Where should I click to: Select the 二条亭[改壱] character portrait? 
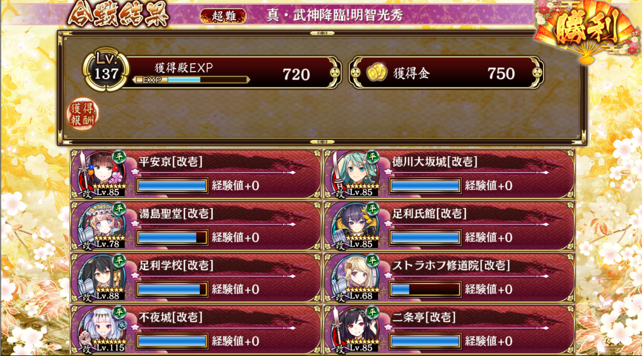click(x=356, y=329)
